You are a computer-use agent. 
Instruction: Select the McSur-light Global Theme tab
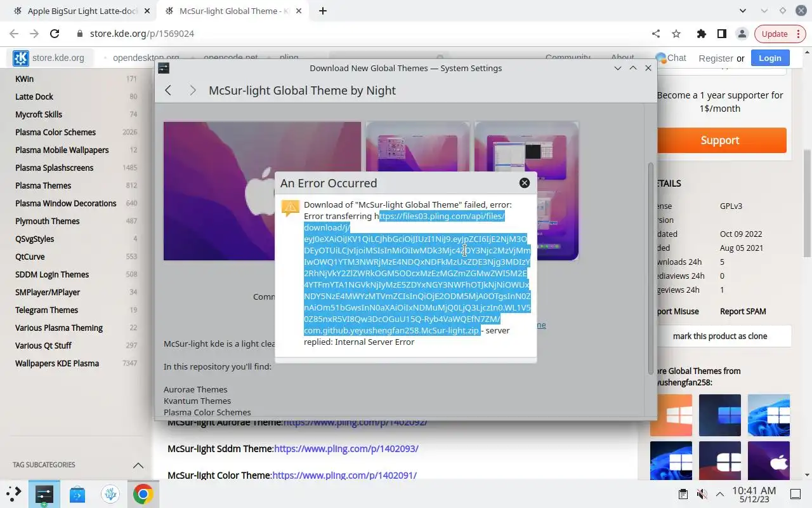click(232, 11)
